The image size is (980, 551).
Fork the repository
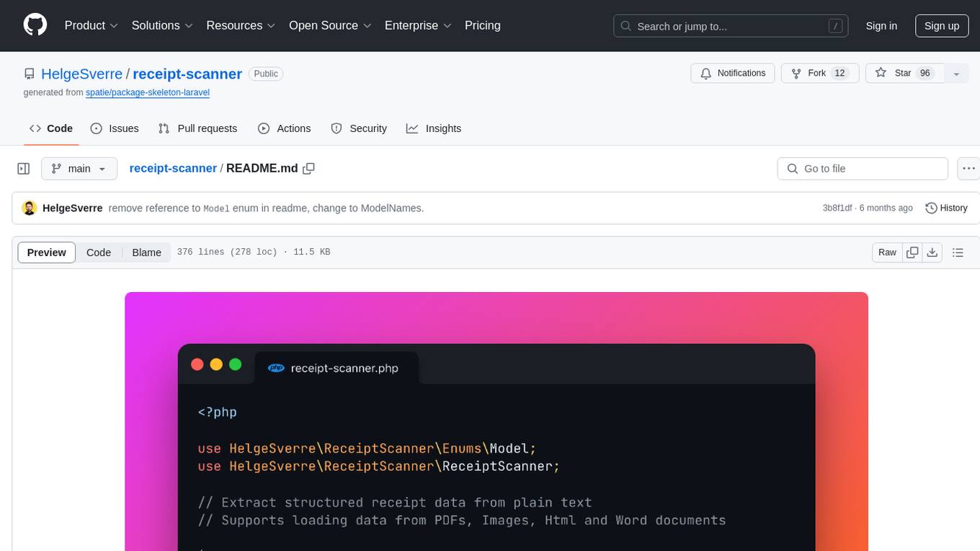click(x=821, y=73)
